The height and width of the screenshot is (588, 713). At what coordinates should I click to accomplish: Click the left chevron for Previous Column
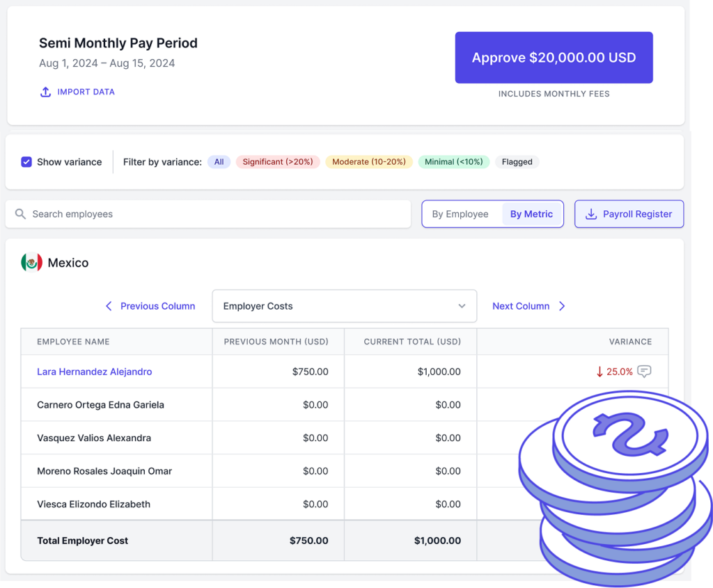(109, 306)
